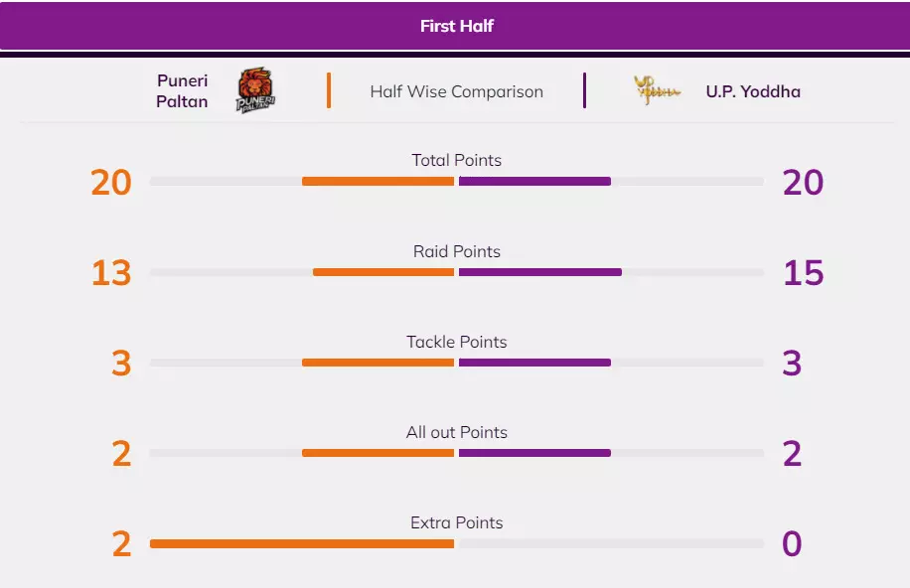Select the Total Points stat label
Screen dimensions: 910x588
coord(456,160)
